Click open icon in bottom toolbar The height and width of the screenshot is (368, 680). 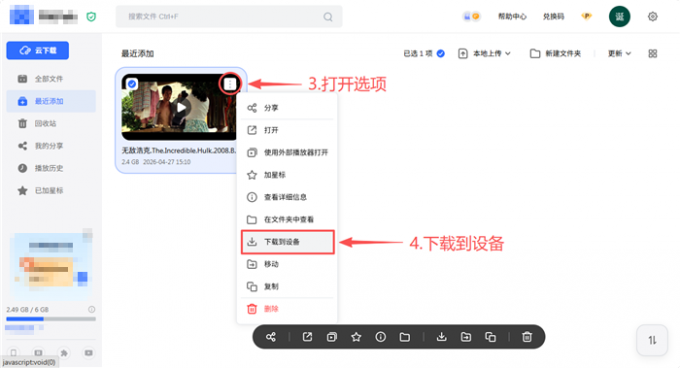tap(307, 337)
